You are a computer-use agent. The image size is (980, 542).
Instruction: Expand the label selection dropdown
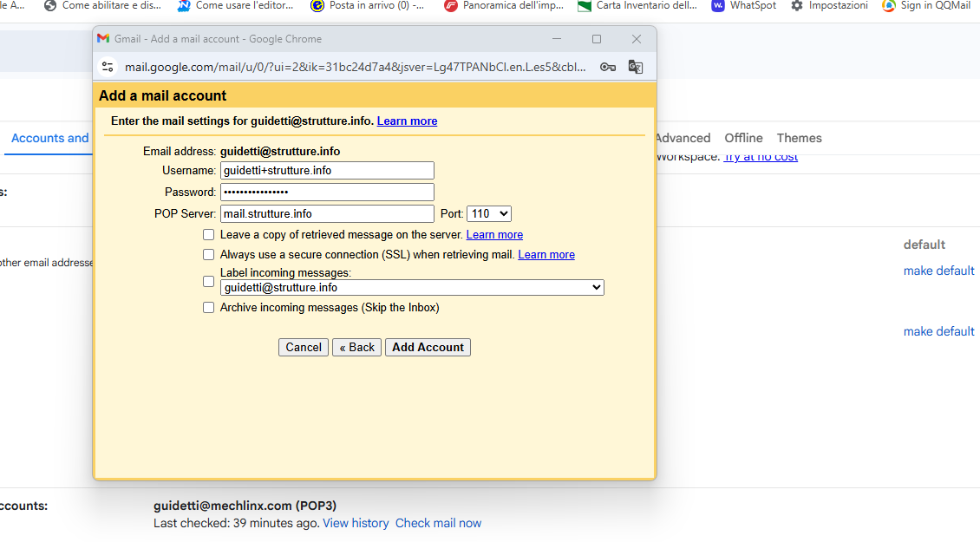[412, 288]
